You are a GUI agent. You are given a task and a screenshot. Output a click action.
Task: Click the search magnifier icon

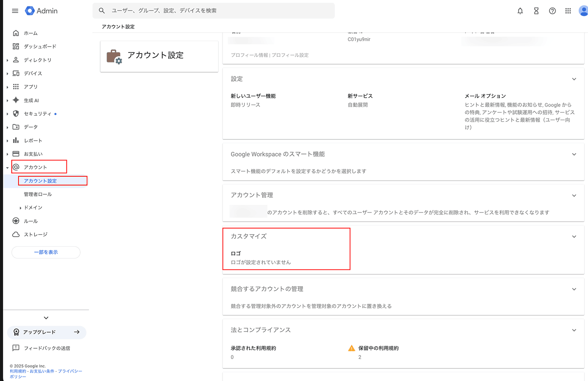(102, 11)
